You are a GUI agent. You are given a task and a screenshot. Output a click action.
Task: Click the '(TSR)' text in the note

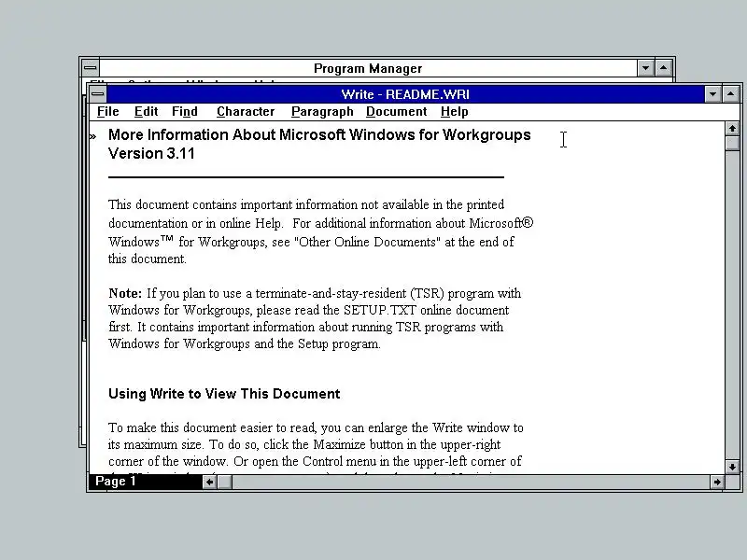point(427,293)
